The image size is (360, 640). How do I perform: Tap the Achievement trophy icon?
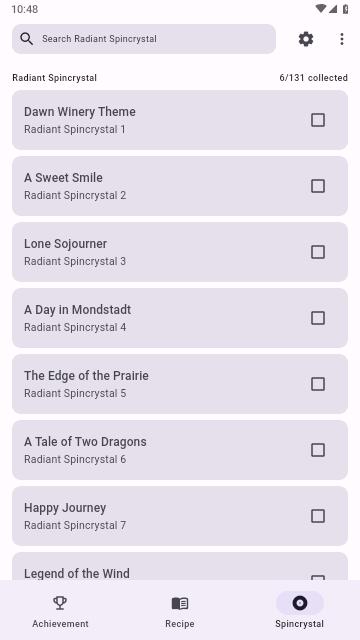(x=60, y=602)
